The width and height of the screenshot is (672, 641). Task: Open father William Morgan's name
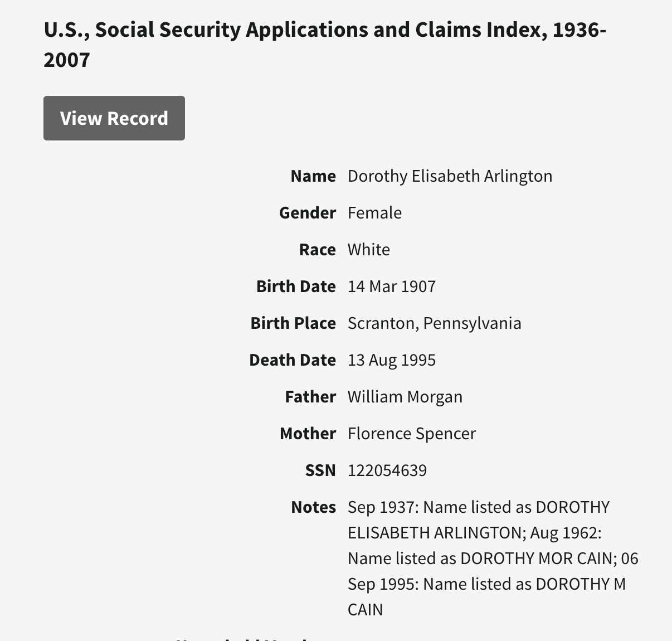pyautogui.click(x=405, y=397)
